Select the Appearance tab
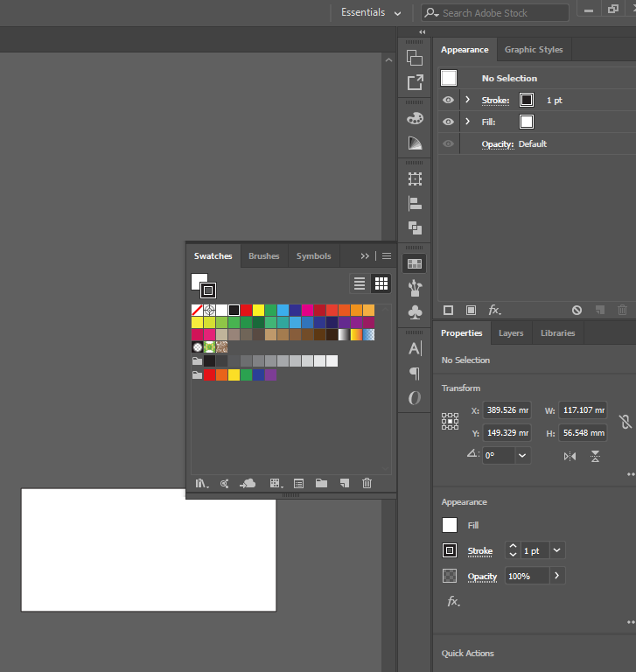 click(465, 50)
